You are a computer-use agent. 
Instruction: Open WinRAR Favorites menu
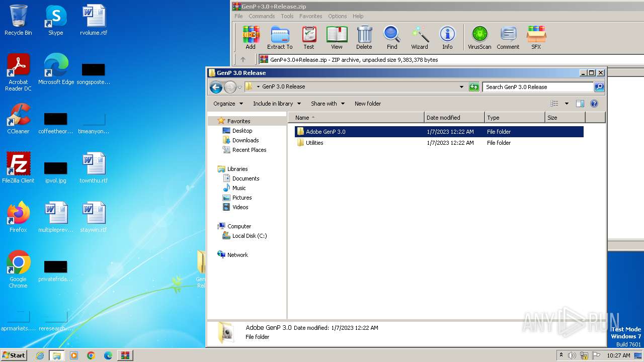[311, 16]
